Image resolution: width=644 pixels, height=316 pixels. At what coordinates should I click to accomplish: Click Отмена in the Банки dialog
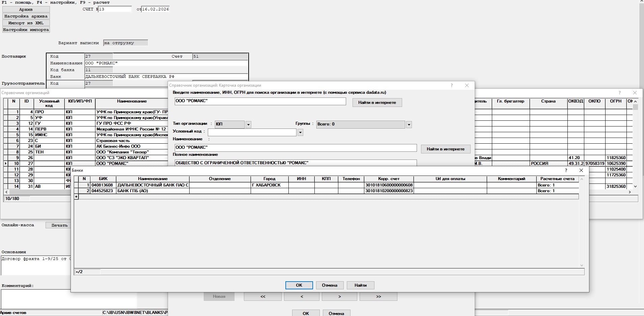(329, 285)
